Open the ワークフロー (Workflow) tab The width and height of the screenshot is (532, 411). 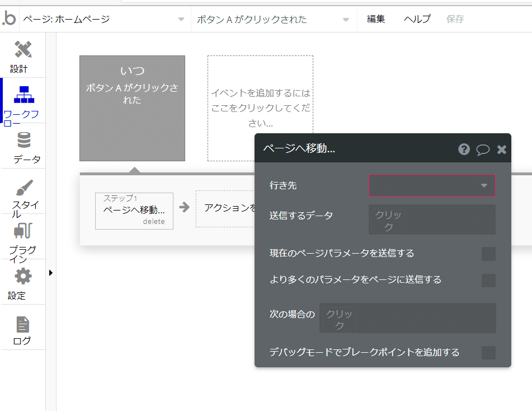[23, 101]
